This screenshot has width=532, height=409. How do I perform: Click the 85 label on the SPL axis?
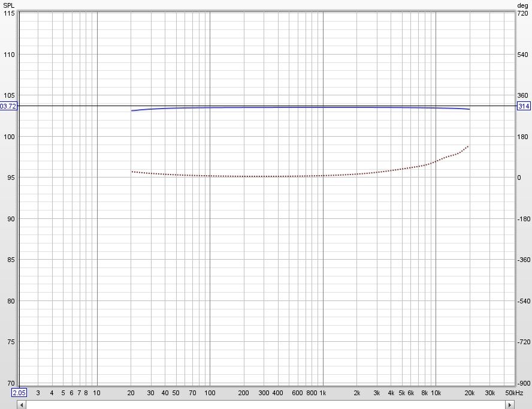click(11, 260)
